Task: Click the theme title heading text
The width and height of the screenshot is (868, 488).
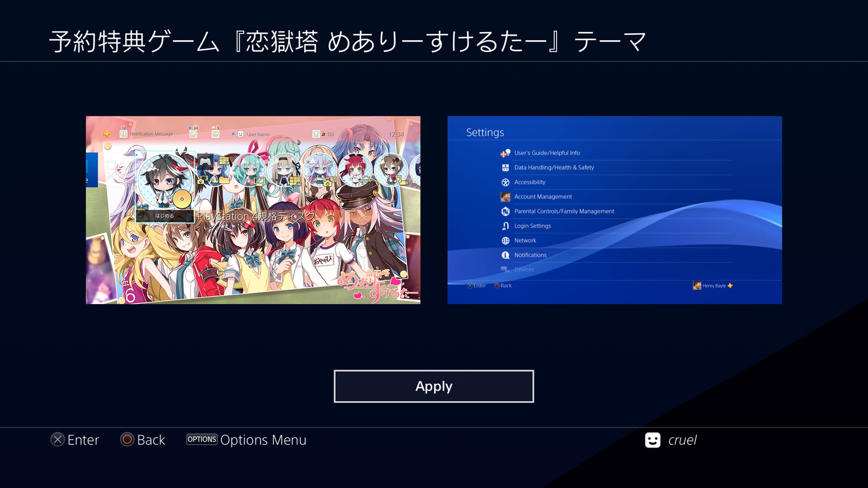Action: point(347,41)
